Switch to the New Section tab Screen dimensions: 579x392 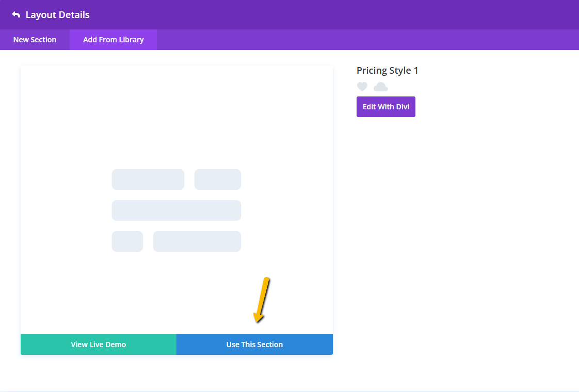(x=35, y=40)
